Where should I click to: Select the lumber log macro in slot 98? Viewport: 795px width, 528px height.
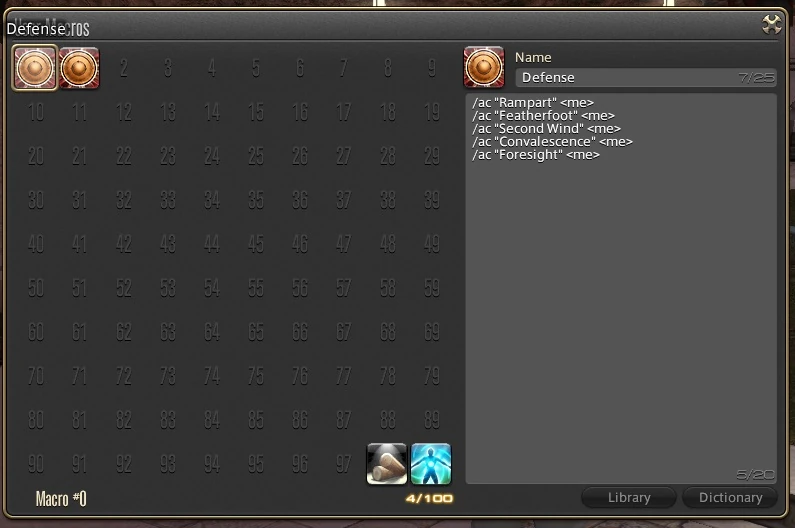(x=387, y=464)
